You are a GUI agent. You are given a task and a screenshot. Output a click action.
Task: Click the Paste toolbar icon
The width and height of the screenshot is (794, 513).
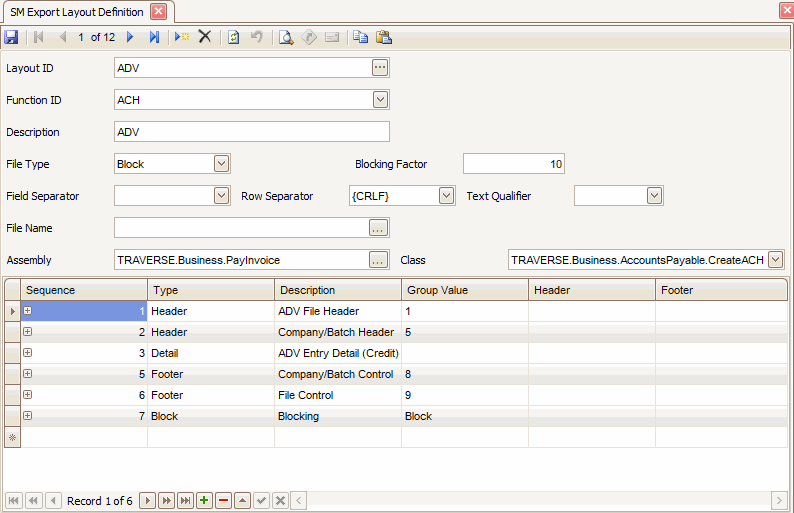[383, 37]
